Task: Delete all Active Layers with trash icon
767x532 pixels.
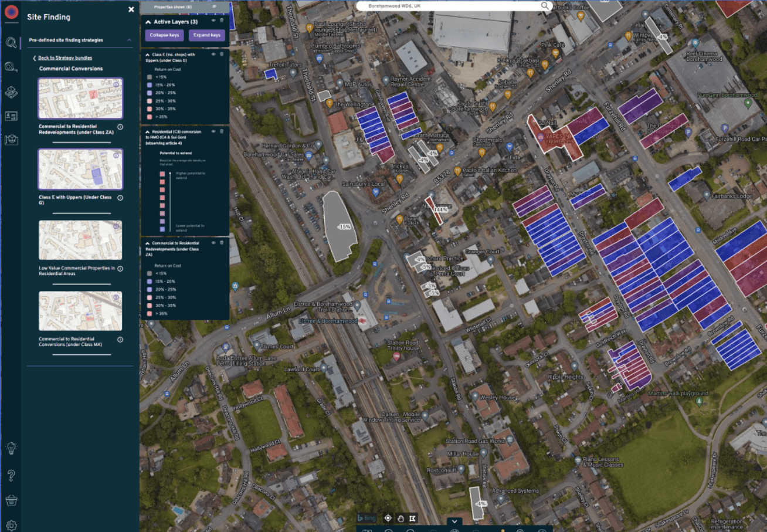Action: (x=221, y=21)
